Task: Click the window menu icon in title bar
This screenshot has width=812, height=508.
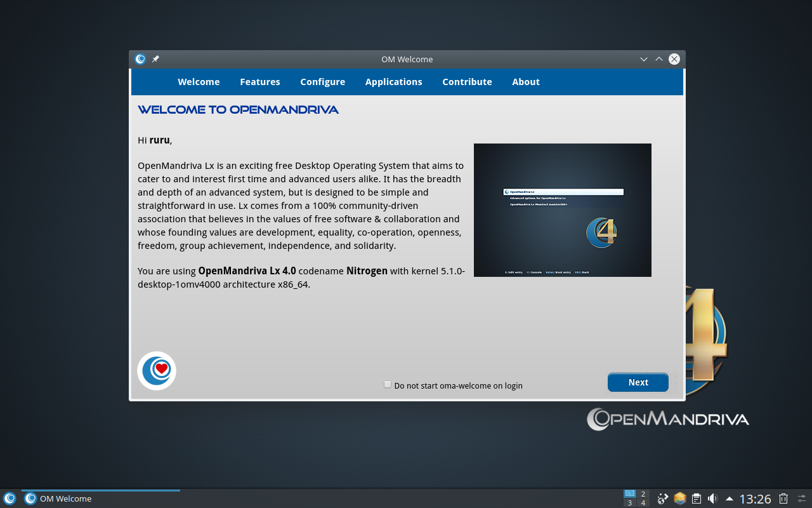Action: 140,59
